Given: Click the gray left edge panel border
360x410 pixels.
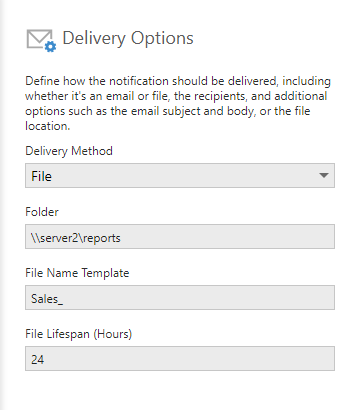Looking at the screenshot, I should click(x=3, y=205).
